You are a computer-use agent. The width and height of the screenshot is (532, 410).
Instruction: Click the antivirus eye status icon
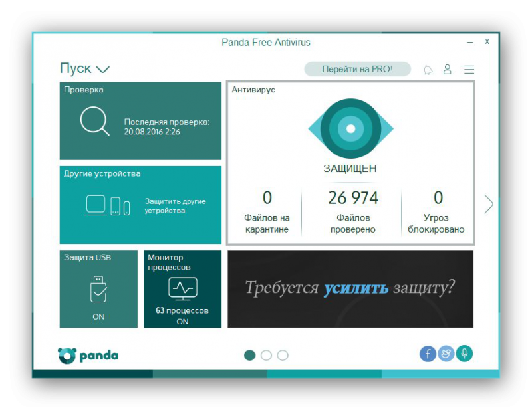[x=350, y=128]
